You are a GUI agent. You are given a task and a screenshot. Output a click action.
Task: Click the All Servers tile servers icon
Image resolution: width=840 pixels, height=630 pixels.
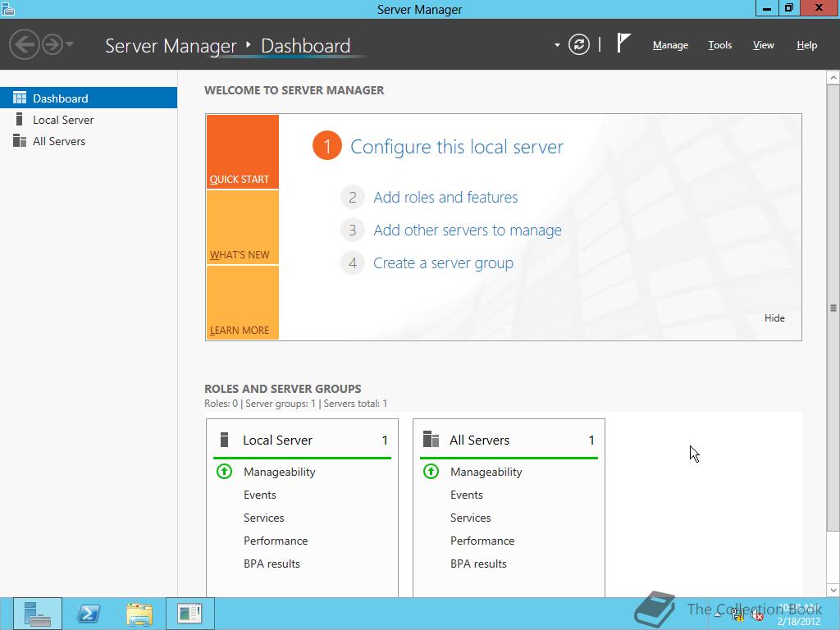pos(431,440)
